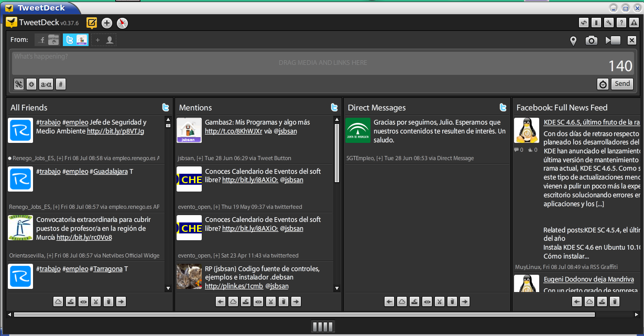This screenshot has width=644, height=336.
Task: Shorten link with the chain icon
Action: coord(19,84)
